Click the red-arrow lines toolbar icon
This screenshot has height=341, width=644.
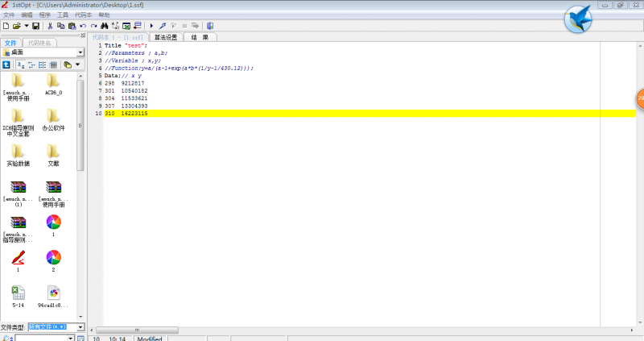pos(138,26)
